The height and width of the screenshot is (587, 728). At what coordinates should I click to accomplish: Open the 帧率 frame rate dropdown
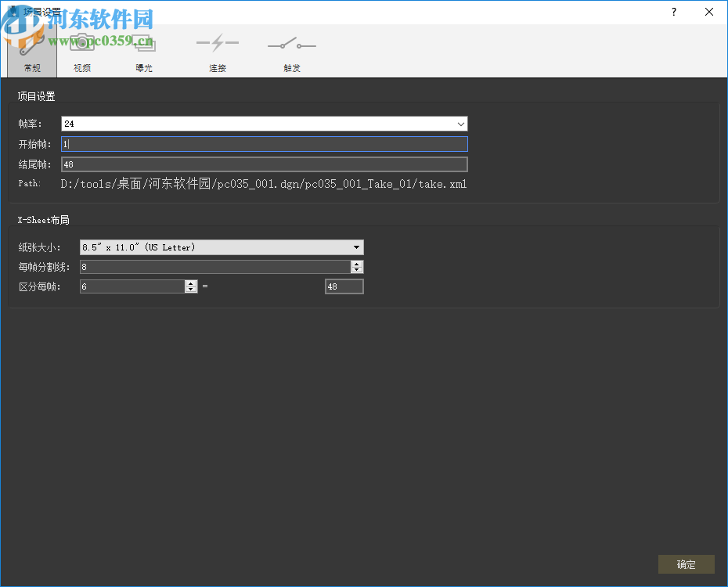461,124
